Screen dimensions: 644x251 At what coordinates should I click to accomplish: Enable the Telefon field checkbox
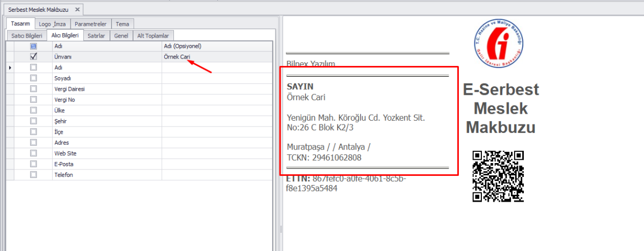33,175
